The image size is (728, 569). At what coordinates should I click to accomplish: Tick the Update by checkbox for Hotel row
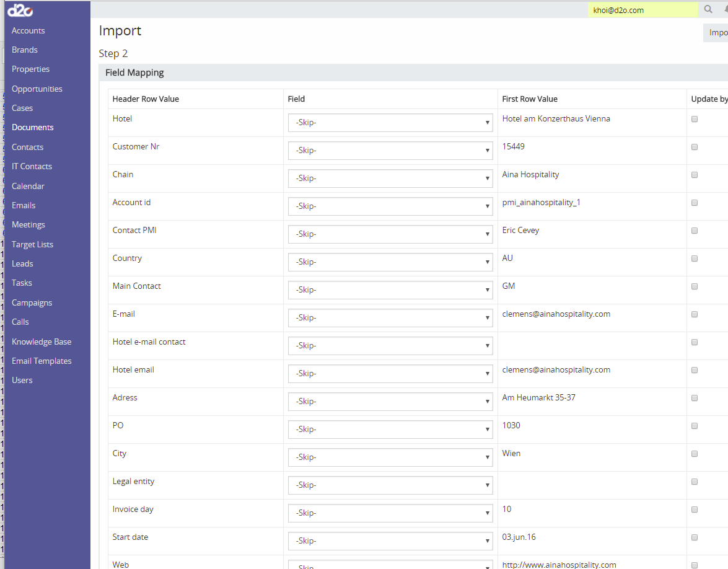pyautogui.click(x=695, y=119)
